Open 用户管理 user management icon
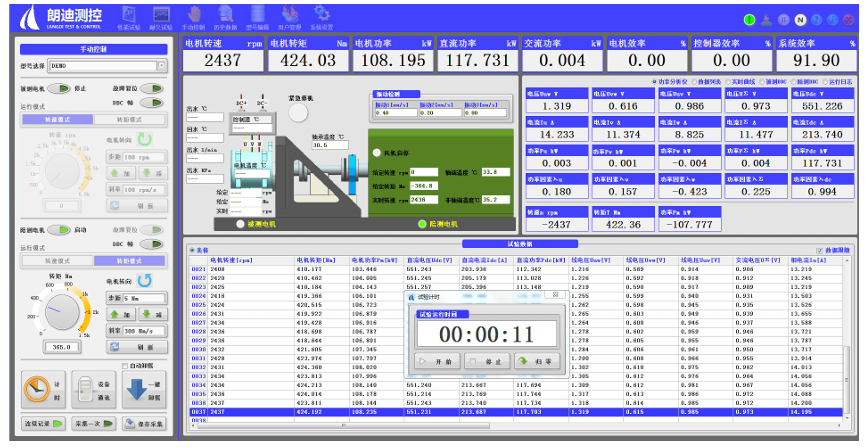The image size is (867, 448). tap(289, 15)
